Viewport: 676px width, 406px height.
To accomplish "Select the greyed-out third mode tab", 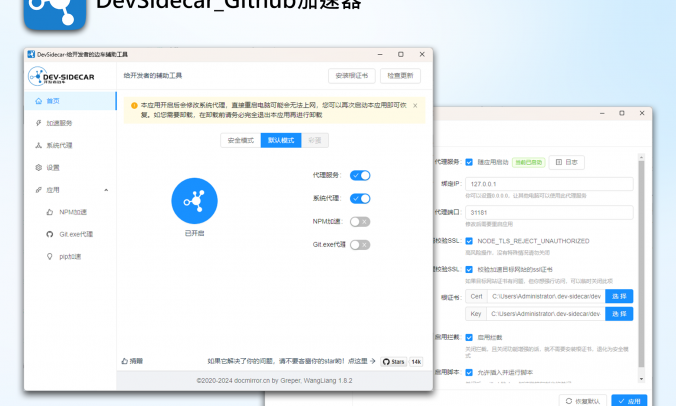I will (315, 141).
